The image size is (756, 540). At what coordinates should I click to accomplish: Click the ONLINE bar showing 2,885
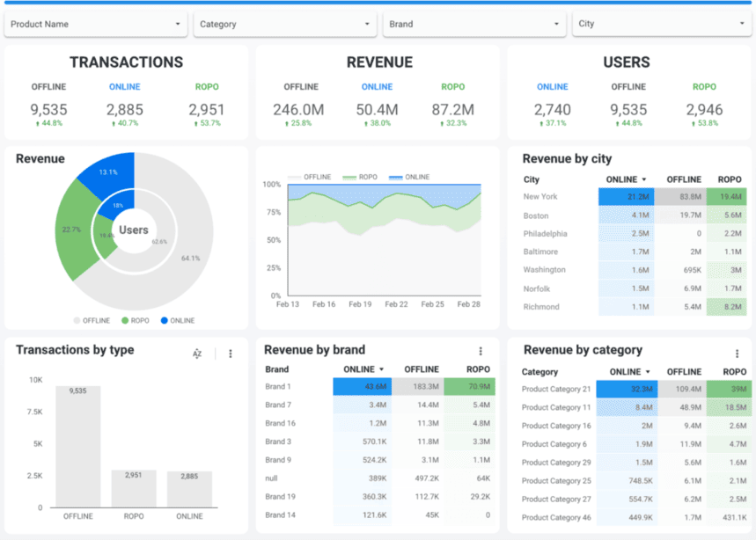(189, 489)
